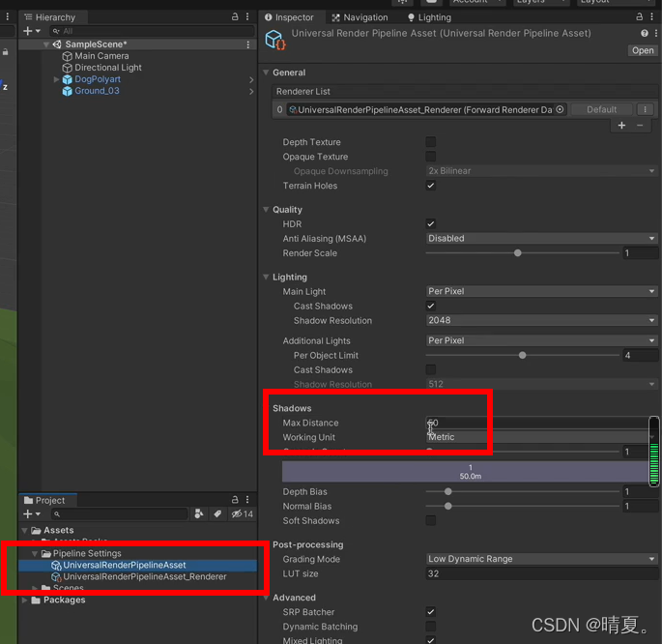662x644 pixels.
Task: Click DogPolyart prefab cube icon
Action: coord(67,79)
